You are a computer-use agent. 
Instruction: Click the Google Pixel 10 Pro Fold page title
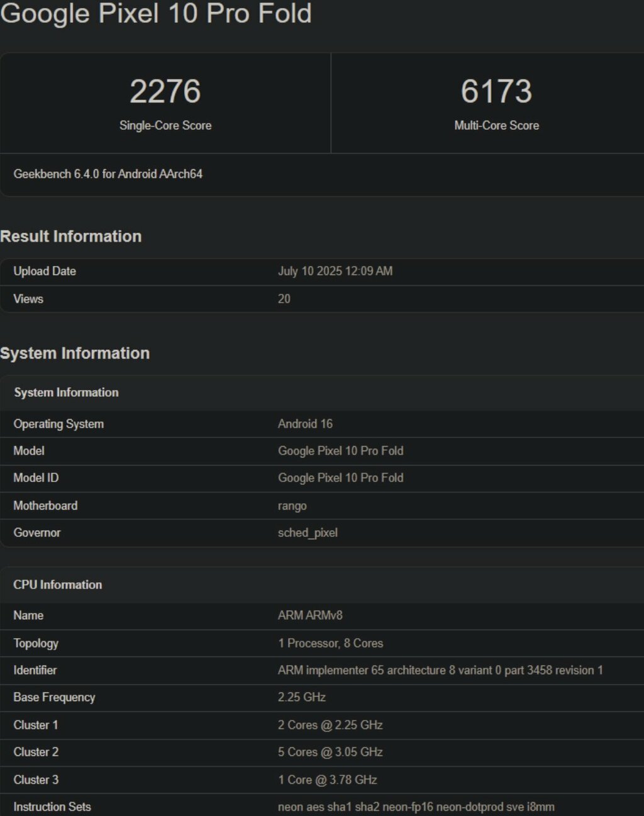click(156, 14)
